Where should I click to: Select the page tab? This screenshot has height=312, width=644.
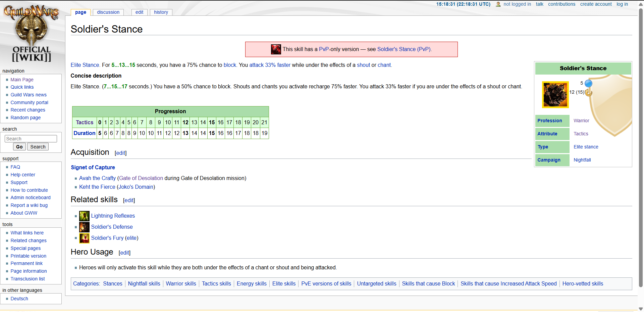tap(80, 12)
